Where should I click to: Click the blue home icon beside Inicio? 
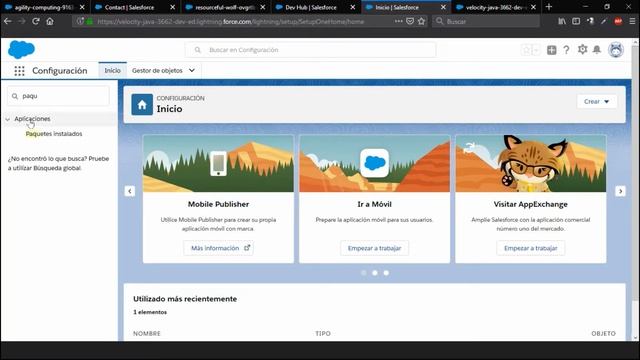click(x=142, y=104)
